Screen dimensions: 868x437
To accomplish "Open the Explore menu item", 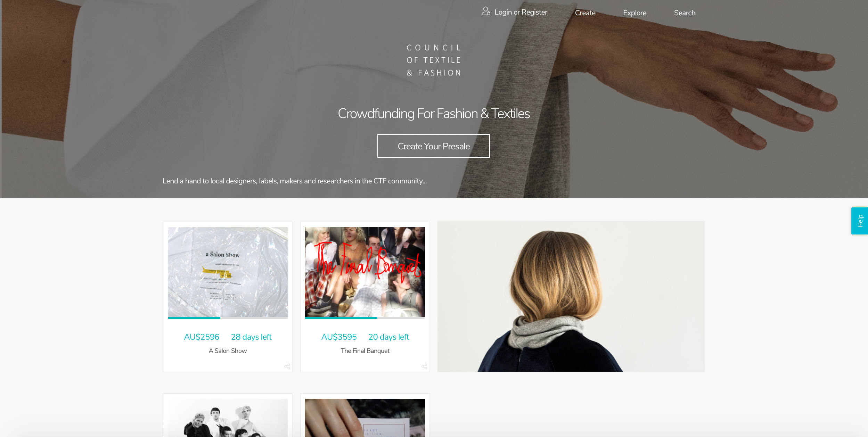I will 634,13.
